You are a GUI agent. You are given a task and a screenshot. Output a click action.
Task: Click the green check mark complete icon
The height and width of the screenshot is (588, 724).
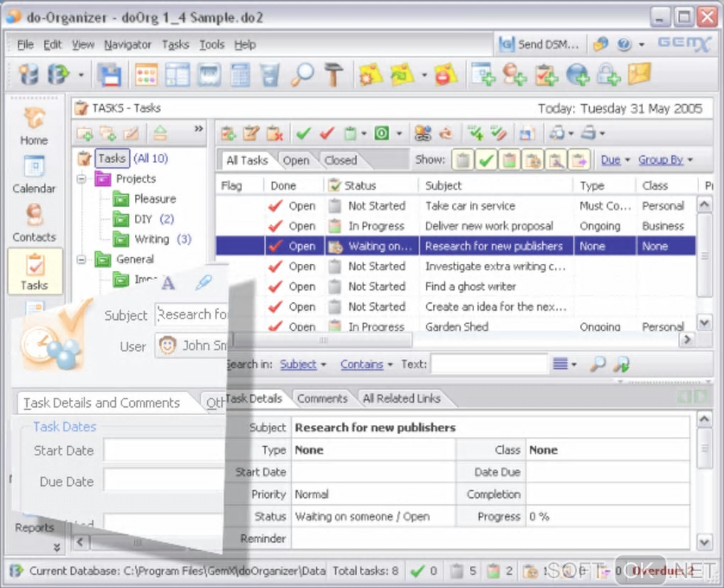(303, 133)
